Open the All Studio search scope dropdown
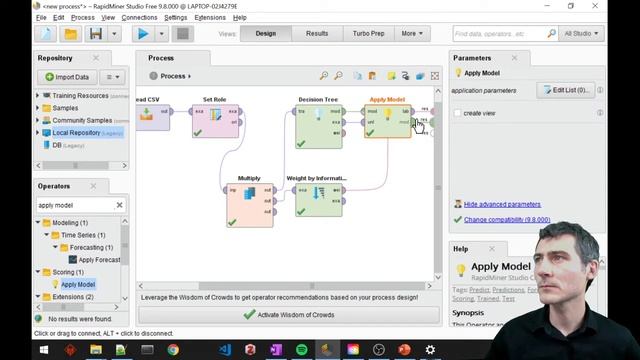The width and height of the screenshot is (640, 360). (x=581, y=34)
